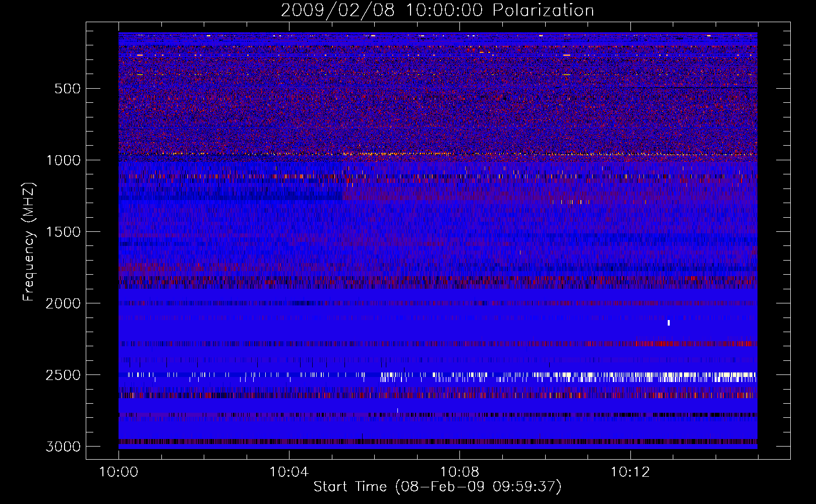Click the 10:08 time tick label
The width and height of the screenshot is (816, 504).
point(459,472)
